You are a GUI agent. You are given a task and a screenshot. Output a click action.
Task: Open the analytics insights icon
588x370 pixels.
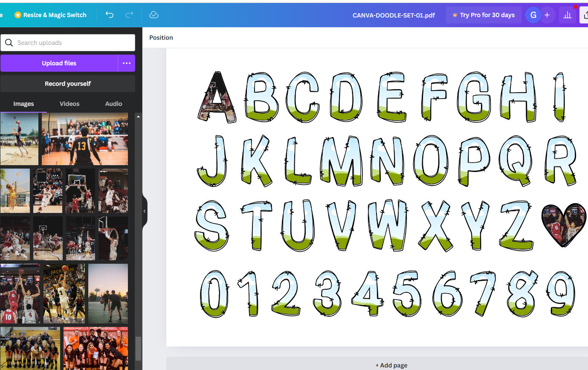(x=567, y=15)
